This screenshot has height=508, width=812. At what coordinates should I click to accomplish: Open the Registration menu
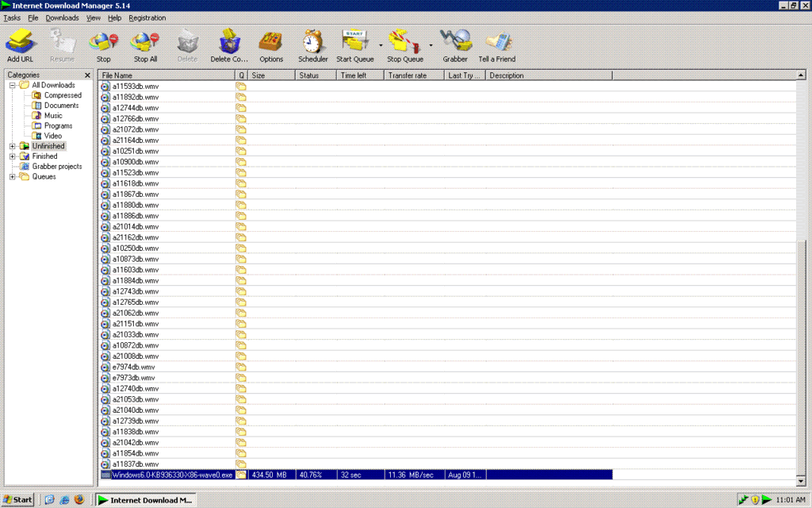[147, 17]
